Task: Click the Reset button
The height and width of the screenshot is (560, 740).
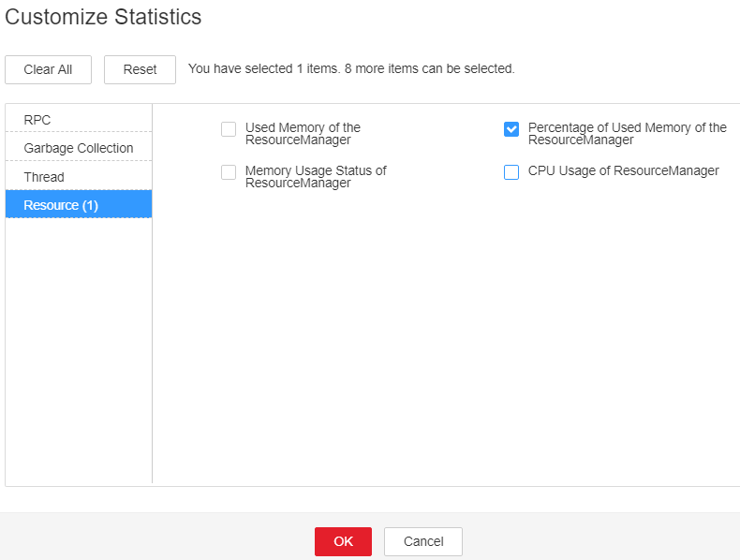Action: click(140, 70)
